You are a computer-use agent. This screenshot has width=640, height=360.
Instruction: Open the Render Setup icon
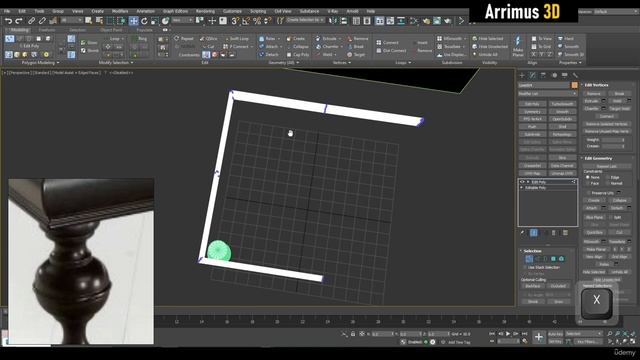pos(426,21)
